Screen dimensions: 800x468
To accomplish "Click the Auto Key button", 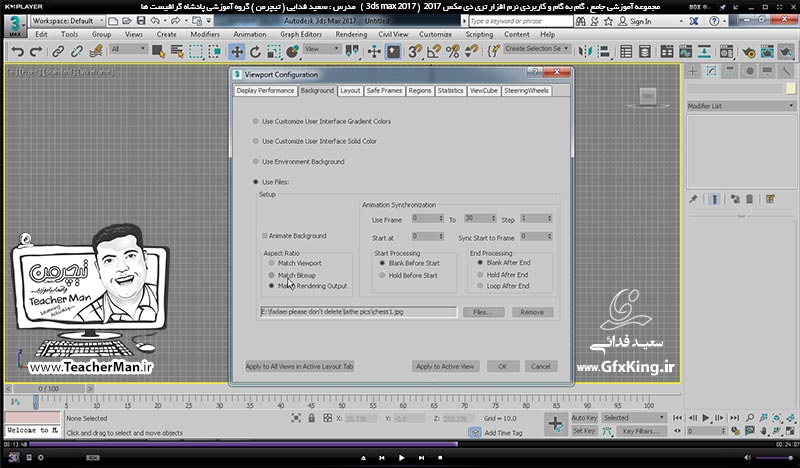I will [584, 418].
